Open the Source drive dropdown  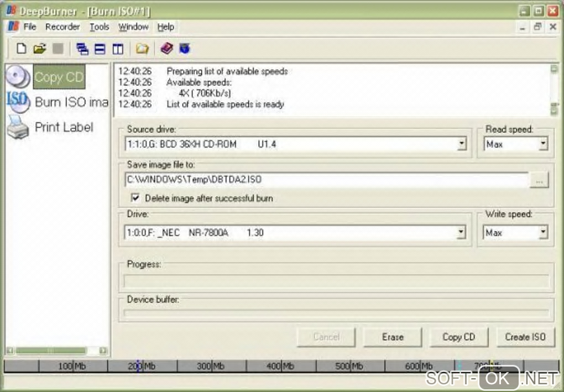tap(462, 144)
